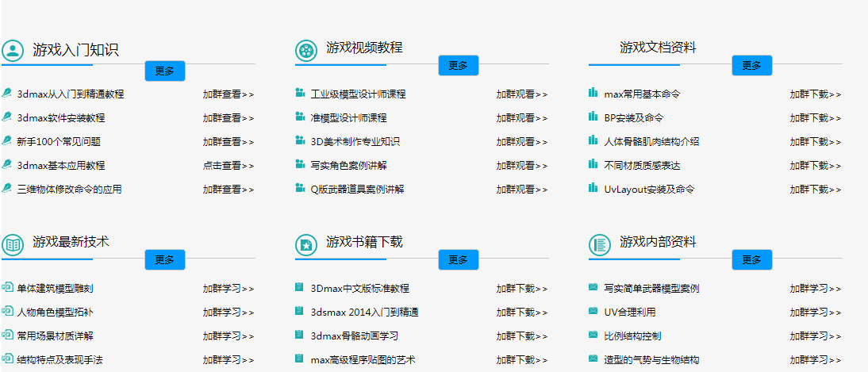The width and height of the screenshot is (868, 372).
Task: Open the 人体骨骼肌肉结构介绍 link
Action: pos(651,142)
